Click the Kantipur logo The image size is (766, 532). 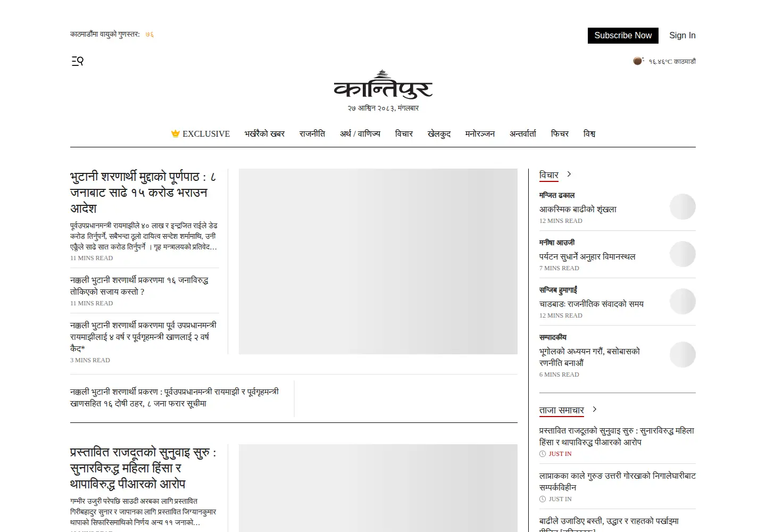coord(383,85)
